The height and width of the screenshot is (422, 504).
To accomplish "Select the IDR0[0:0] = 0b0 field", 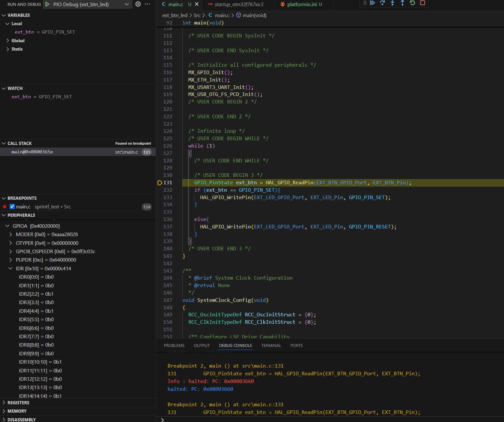I will click(78, 277).
